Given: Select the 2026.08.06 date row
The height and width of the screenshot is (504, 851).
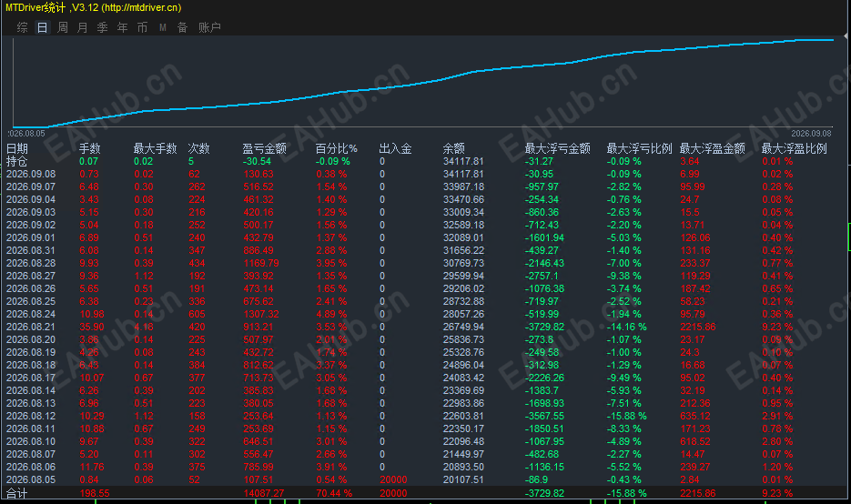Looking at the screenshot, I should pos(423,467).
